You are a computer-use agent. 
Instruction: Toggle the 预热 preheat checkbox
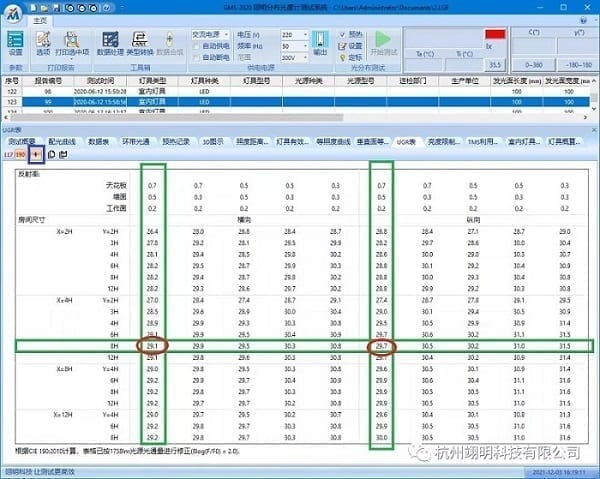coord(344,34)
